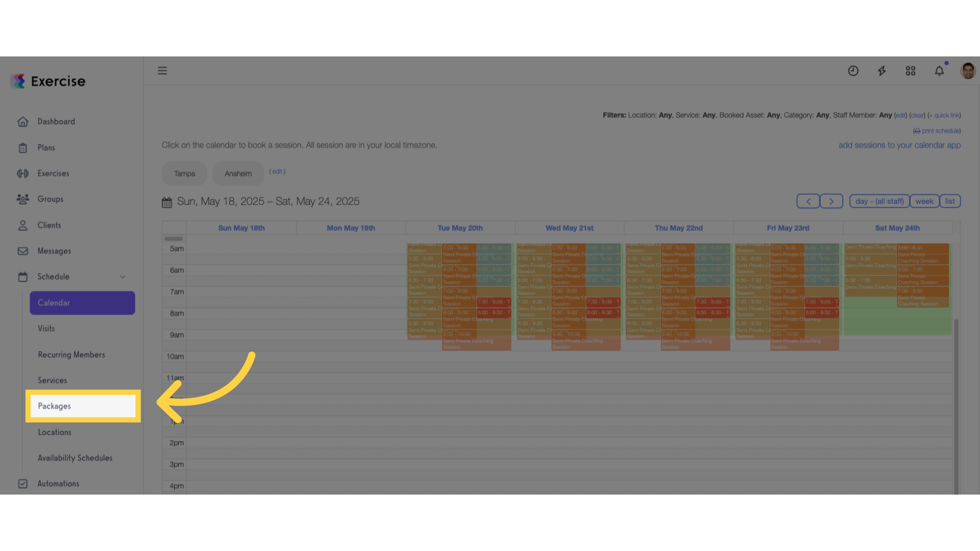Click the clock history icon
This screenshot has width=980, height=551.
tap(853, 71)
